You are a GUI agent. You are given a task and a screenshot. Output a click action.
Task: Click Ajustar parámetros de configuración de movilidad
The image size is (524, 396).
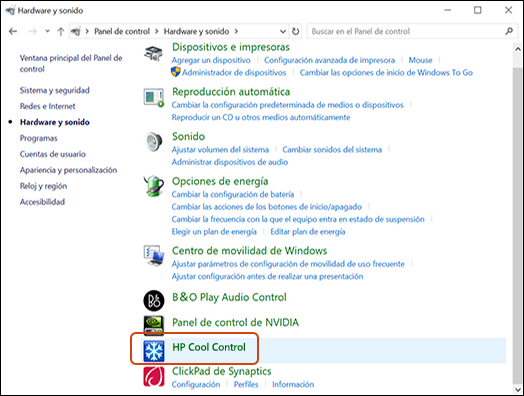[x=288, y=264]
